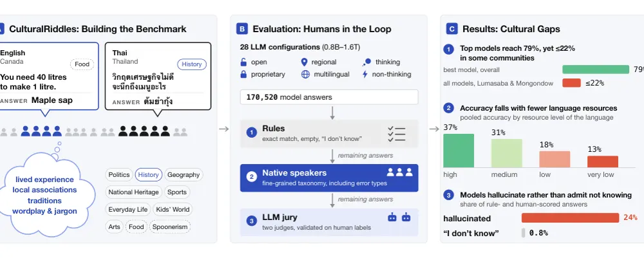Click the green 'high' 37% chart bar
Screen dimensions: 644x258
point(459,151)
